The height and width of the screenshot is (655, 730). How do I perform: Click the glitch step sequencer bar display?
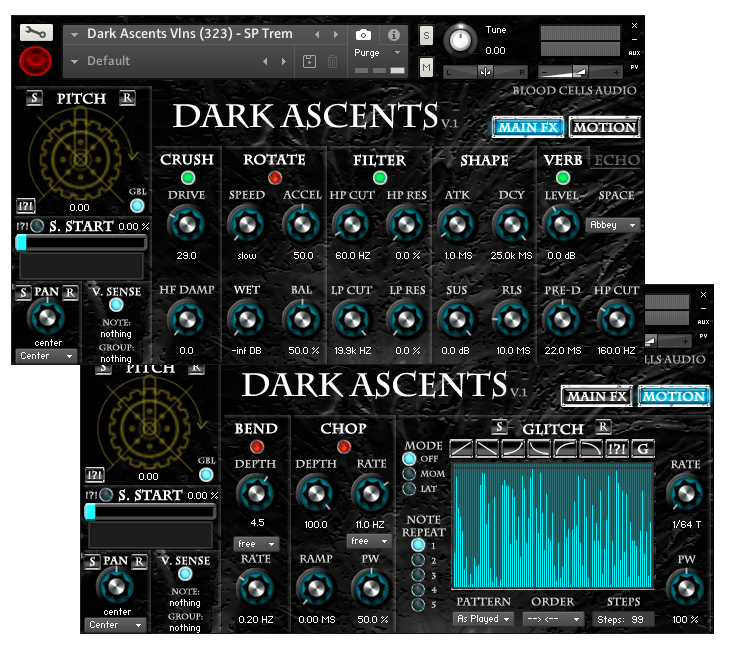coord(552,525)
